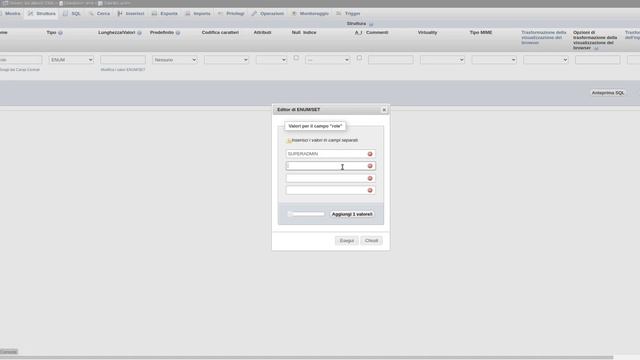Screen dimensions: 640x360
Task: Click the Aggiungi 1 valore/i button
Action: click(352, 214)
